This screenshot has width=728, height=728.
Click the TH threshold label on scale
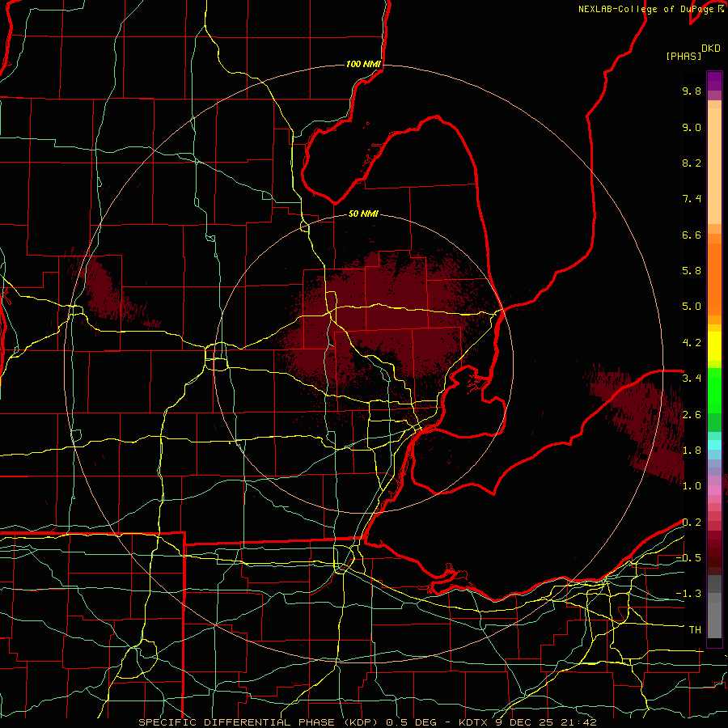pos(695,630)
